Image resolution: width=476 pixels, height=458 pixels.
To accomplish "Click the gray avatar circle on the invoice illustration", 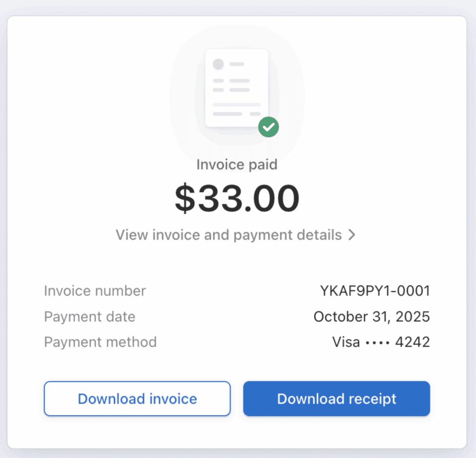I will pos(218,64).
